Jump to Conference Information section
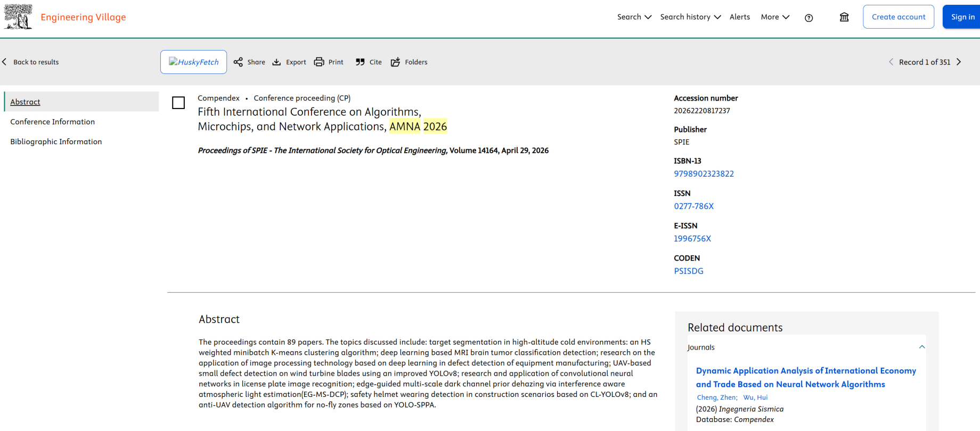Viewport: 980px width, 431px height. pyautogui.click(x=53, y=122)
